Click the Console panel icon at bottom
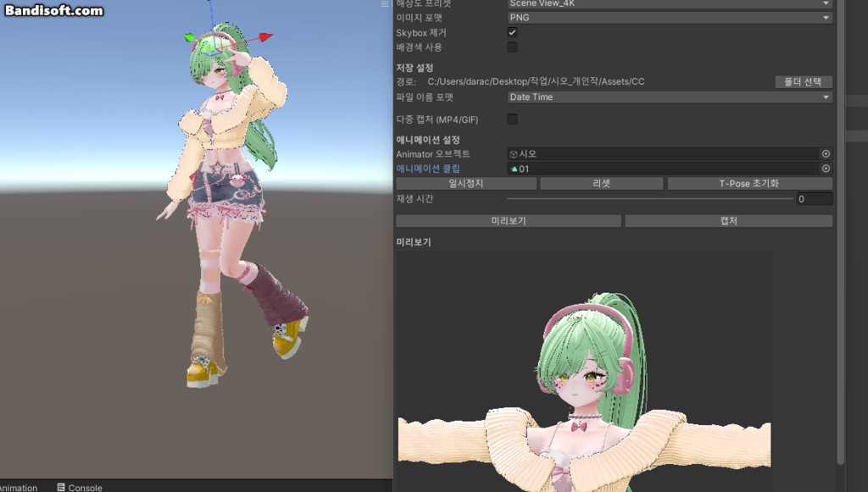868x492 pixels. point(61,487)
